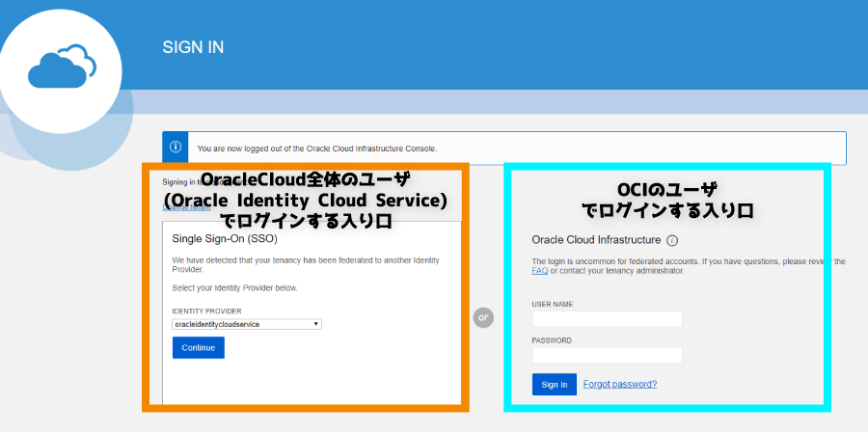Screen dimensions: 868x433
Task: Click 'Select your Identity Provider below' text
Action: pos(234,288)
